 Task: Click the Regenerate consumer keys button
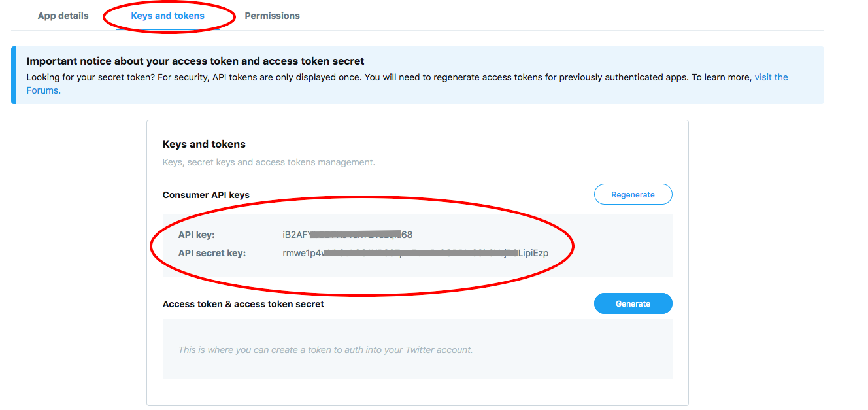pyautogui.click(x=633, y=194)
